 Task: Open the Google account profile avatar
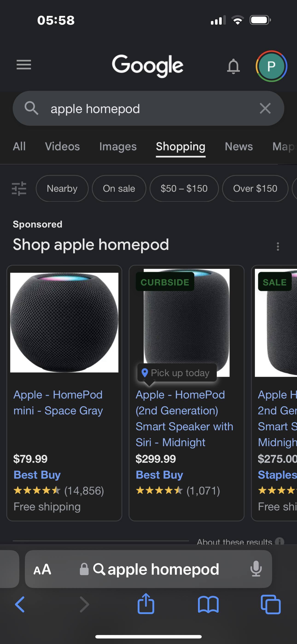pyautogui.click(x=271, y=66)
